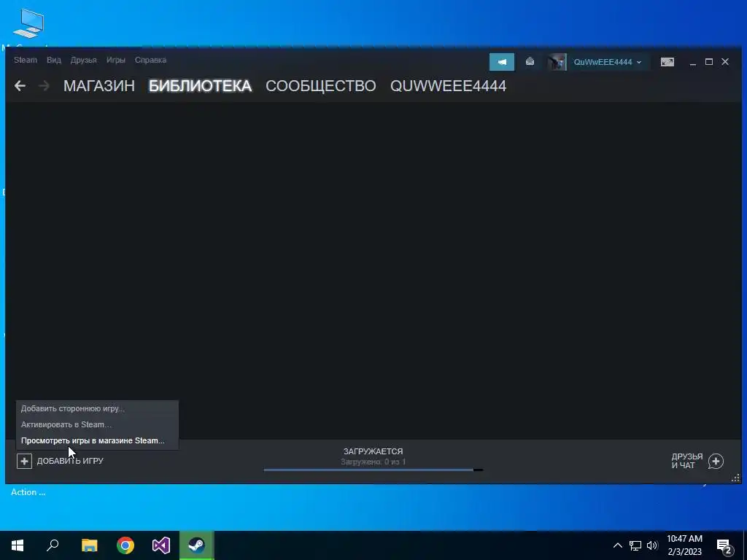Click the Загружено: 0 из 1 text
The image size is (747, 560).
373,462
